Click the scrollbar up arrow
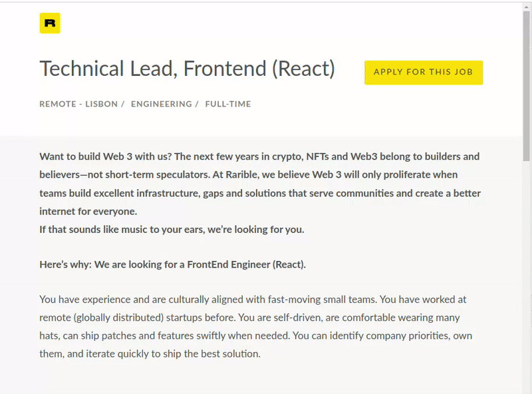This screenshot has width=532, height=394. [527, 7]
